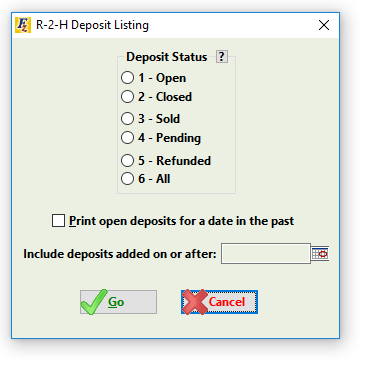Click the green checkmark on Go button
The height and width of the screenshot is (367, 366).
click(x=94, y=302)
